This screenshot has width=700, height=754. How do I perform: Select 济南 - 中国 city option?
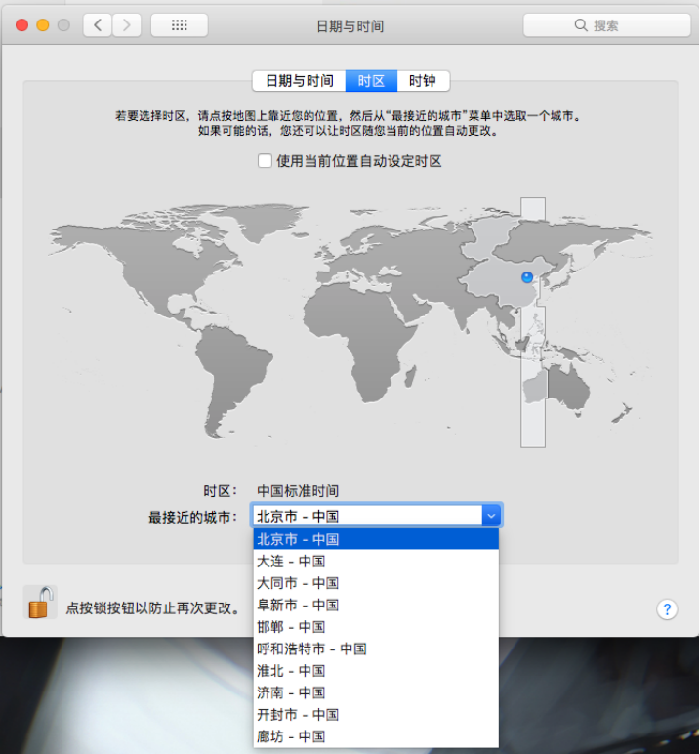(x=376, y=692)
